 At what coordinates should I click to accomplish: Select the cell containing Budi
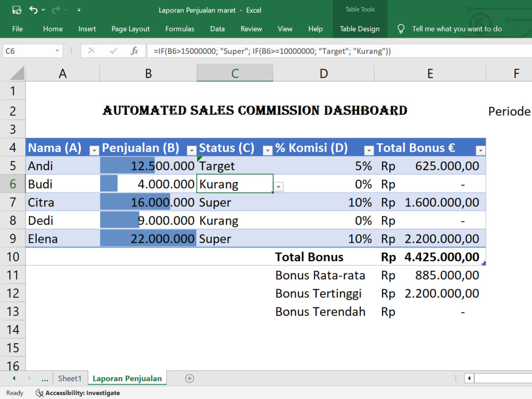pos(62,184)
